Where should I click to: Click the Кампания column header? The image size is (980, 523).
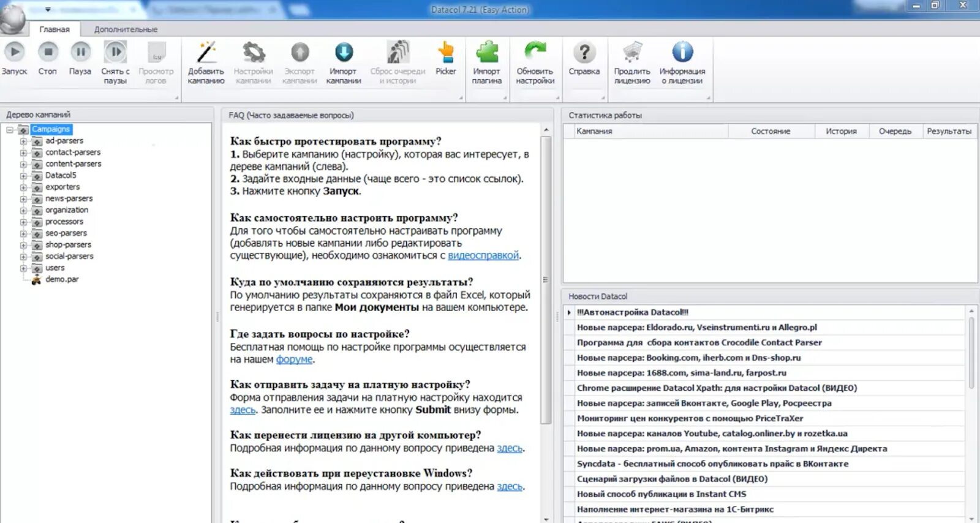click(x=650, y=131)
